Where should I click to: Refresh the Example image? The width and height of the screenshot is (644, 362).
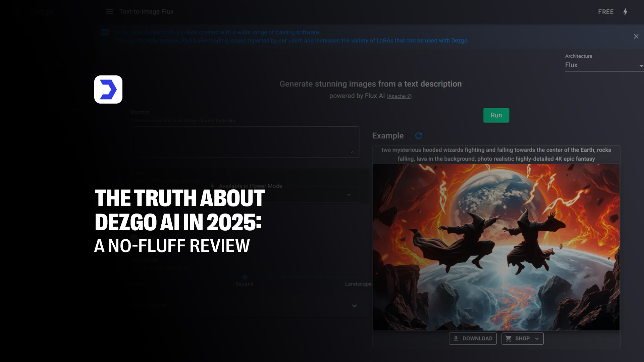[x=418, y=136]
